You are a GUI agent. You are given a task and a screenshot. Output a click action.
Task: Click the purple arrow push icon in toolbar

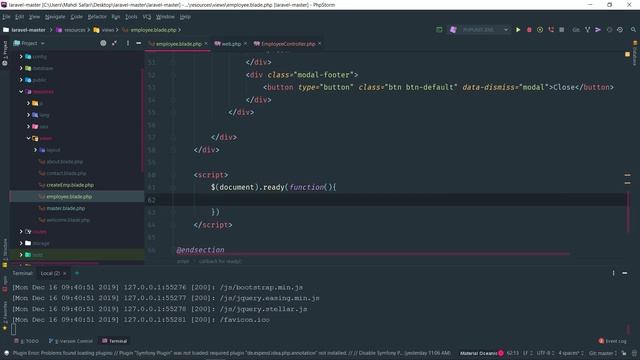coord(598,30)
